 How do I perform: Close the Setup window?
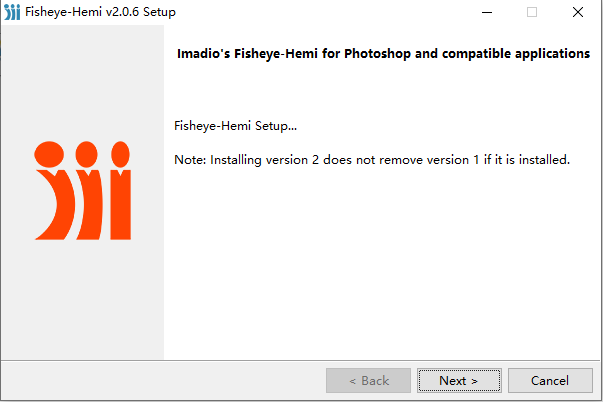pyautogui.click(x=578, y=12)
